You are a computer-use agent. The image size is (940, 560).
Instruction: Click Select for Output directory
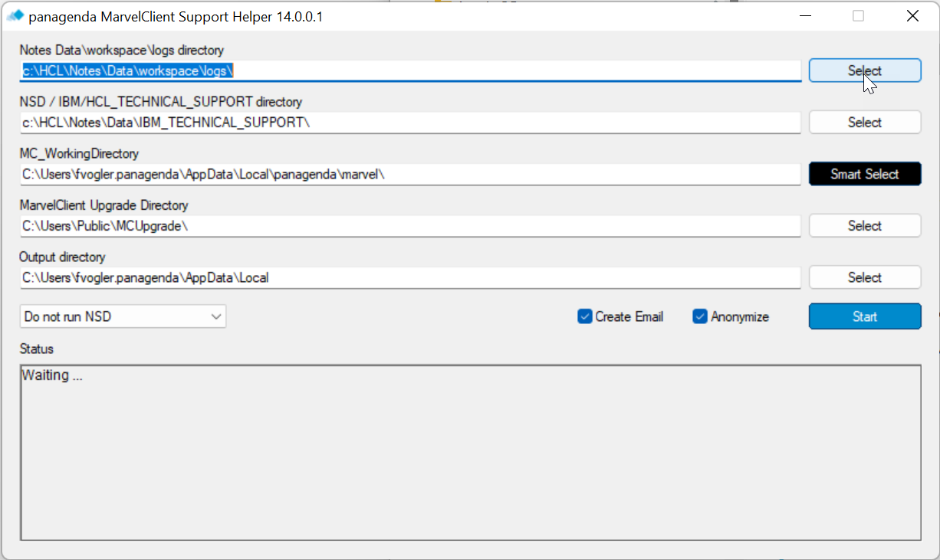point(865,277)
